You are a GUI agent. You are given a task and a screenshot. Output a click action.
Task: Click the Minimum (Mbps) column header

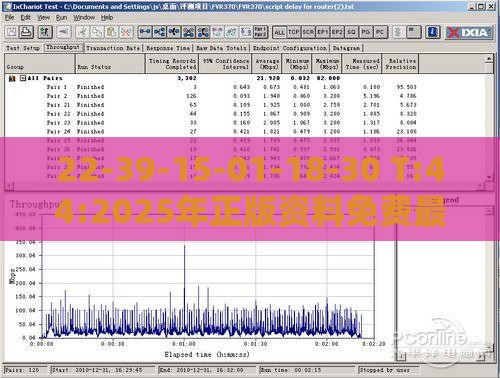(x=297, y=64)
